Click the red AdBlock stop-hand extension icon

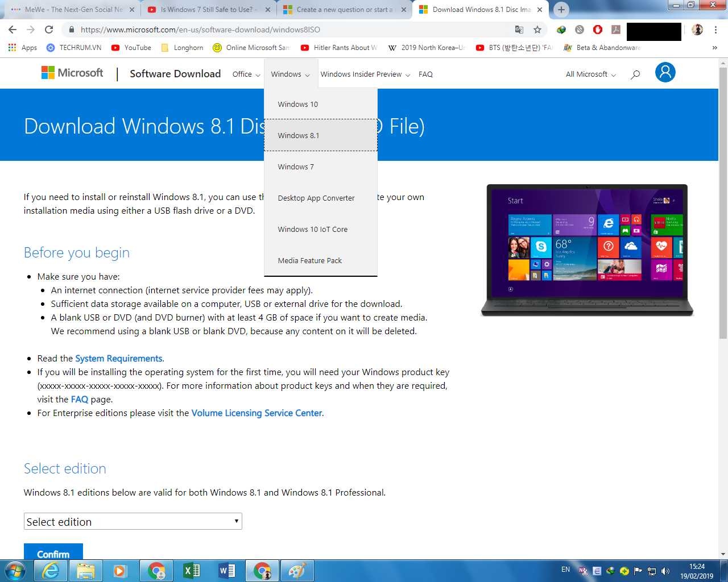tap(598, 30)
